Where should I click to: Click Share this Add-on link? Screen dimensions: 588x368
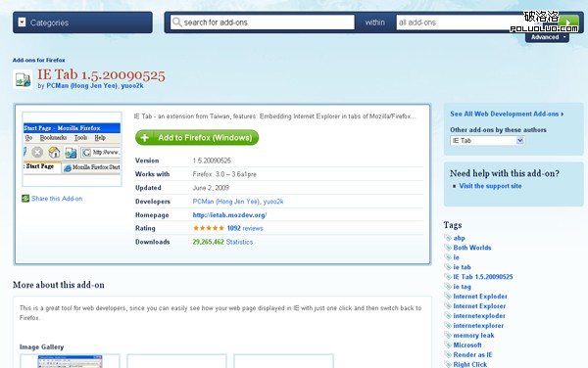tap(57, 199)
